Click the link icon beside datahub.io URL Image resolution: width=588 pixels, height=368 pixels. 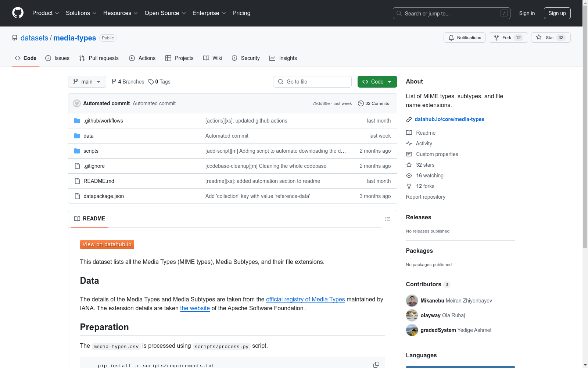pos(409,119)
